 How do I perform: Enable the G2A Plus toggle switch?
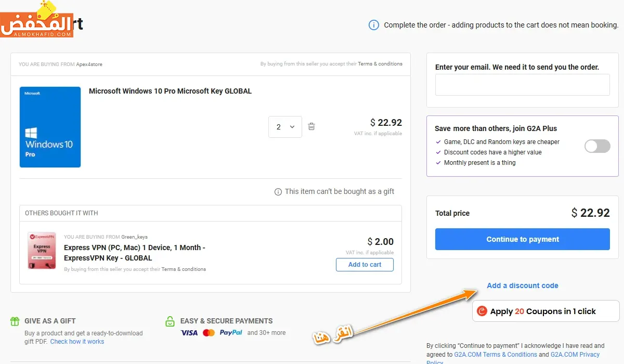click(x=597, y=146)
